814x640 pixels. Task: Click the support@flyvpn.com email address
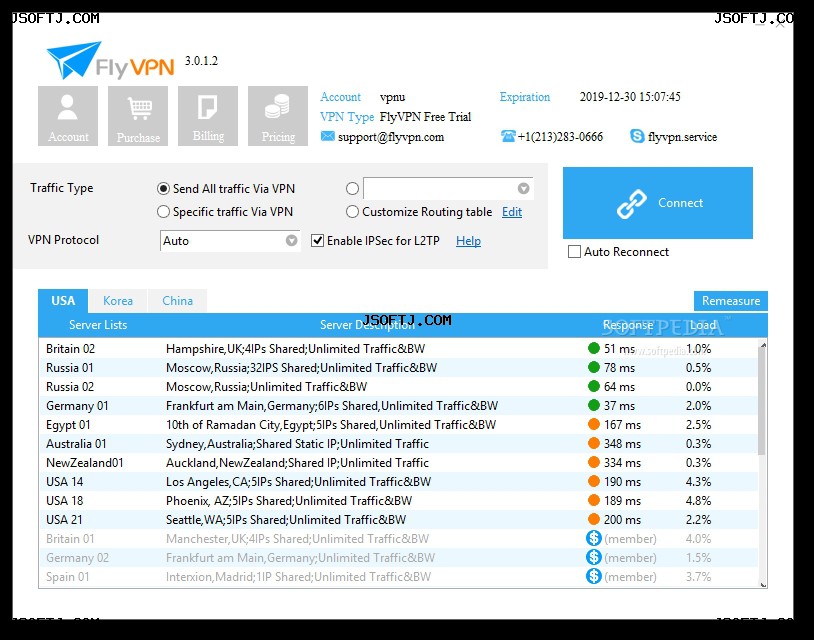[391, 137]
